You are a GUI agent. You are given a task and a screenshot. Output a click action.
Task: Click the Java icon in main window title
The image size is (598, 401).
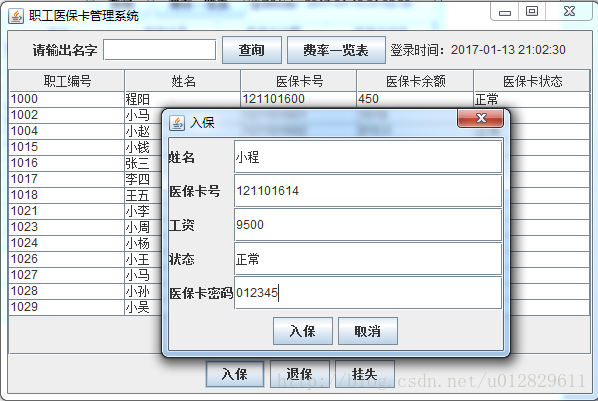point(16,16)
